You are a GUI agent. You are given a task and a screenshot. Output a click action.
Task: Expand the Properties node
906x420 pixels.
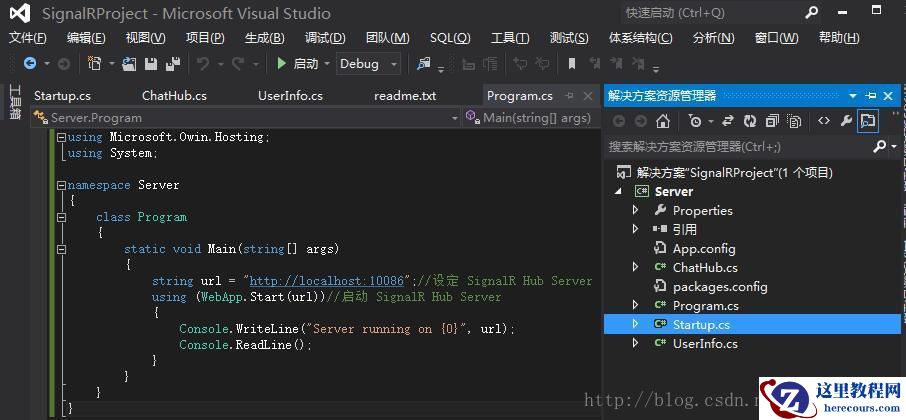(636, 210)
